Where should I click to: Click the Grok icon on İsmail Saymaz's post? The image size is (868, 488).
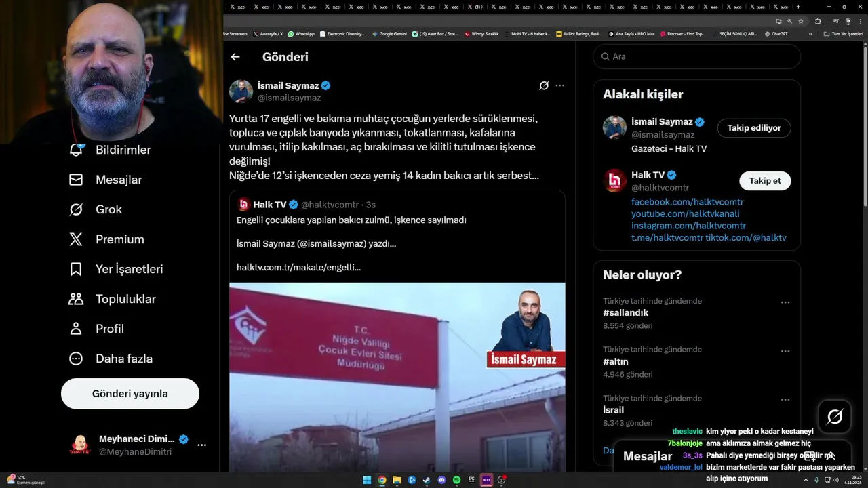pyautogui.click(x=544, y=85)
